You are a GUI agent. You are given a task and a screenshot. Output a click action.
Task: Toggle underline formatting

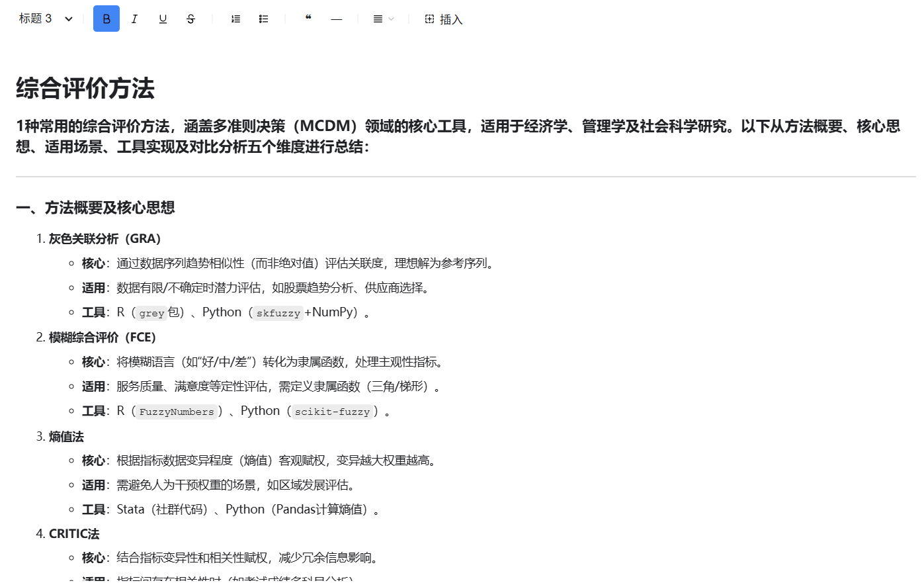pyautogui.click(x=163, y=19)
